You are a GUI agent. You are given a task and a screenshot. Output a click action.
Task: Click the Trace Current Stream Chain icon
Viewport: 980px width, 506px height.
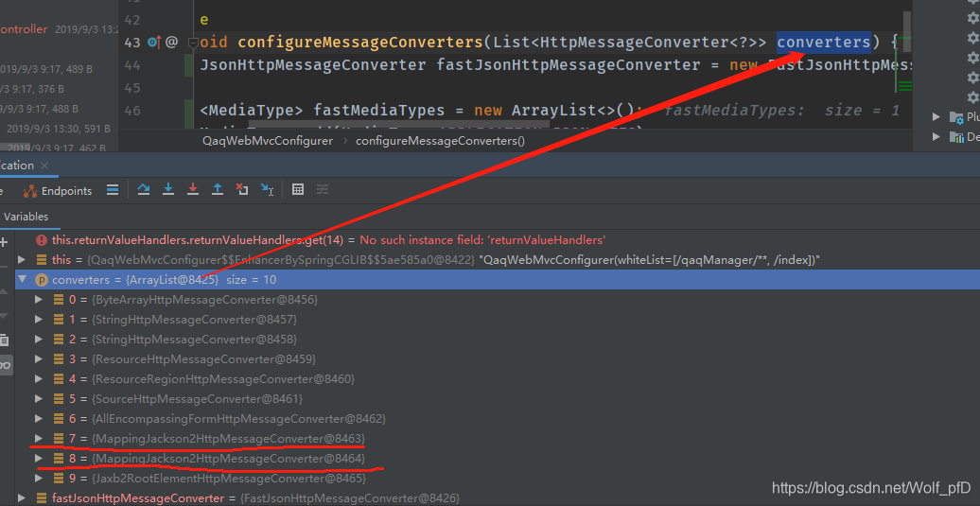pyautogui.click(x=323, y=189)
